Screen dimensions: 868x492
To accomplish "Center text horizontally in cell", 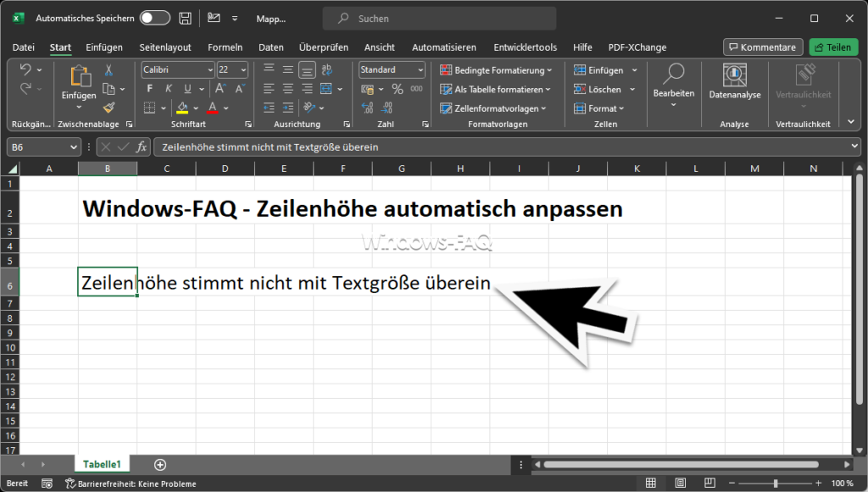I will [288, 88].
